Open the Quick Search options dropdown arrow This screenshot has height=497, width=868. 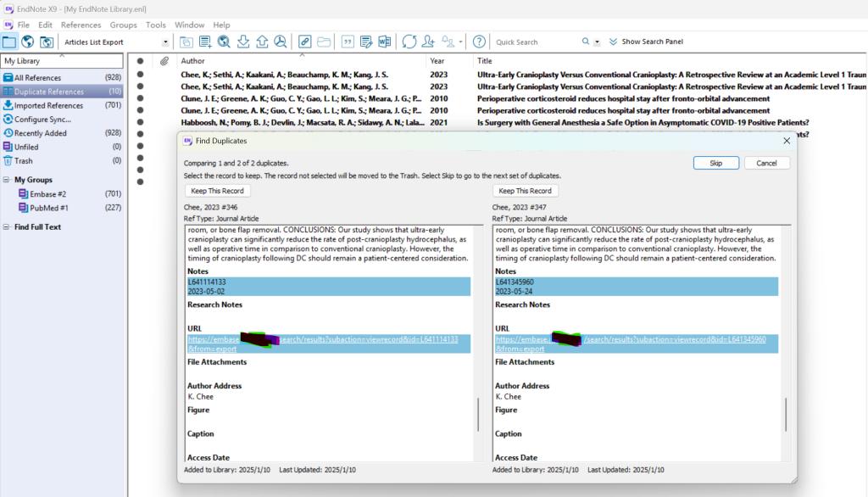click(598, 42)
